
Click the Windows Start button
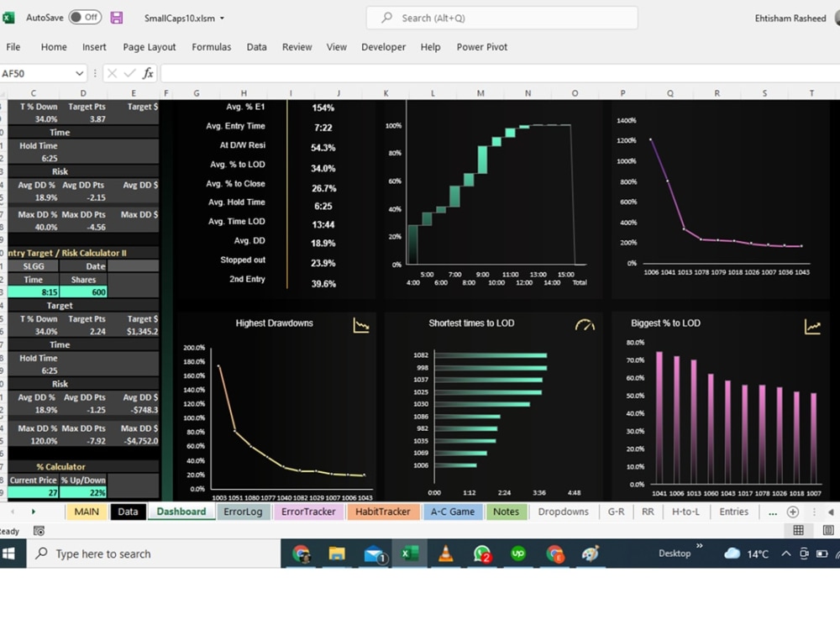tap(8, 554)
